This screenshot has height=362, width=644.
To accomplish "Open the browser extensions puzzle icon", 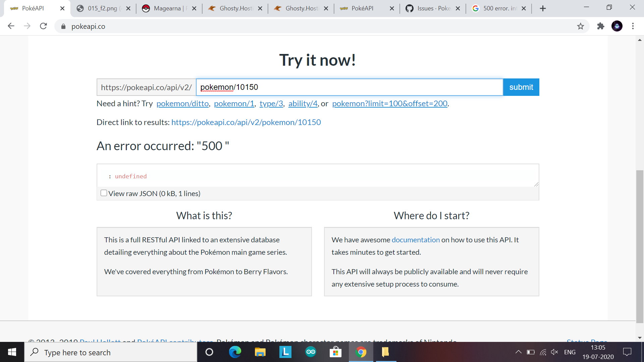I will pos(601,26).
